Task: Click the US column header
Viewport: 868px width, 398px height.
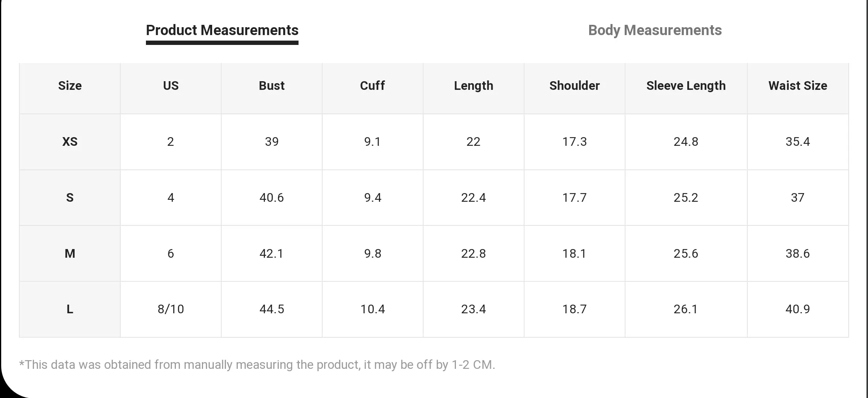Action: (171, 86)
